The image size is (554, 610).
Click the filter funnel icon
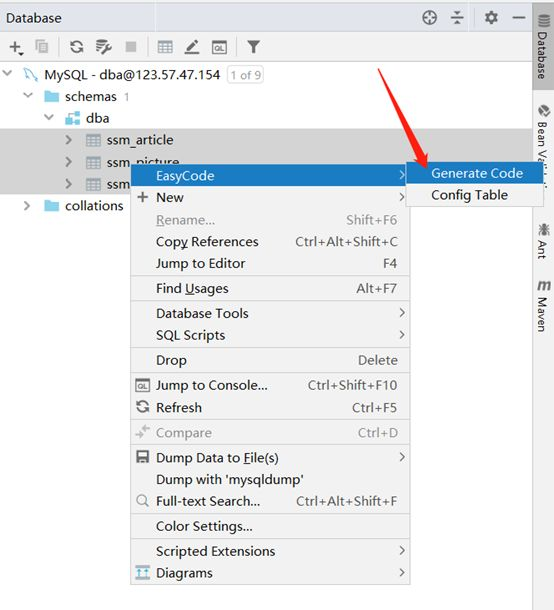point(253,47)
